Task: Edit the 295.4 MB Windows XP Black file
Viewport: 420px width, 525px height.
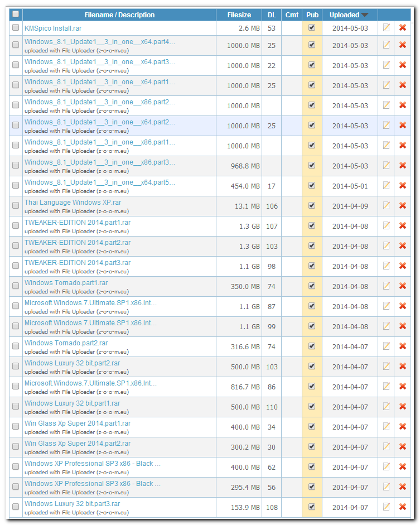Action: point(386,487)
